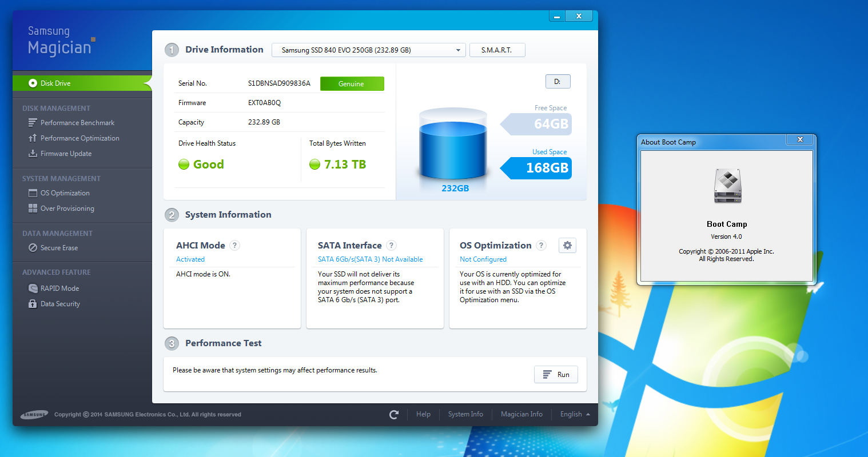Click the Performance Benchmark bars icon
Viewport: 868px width, 457px height.
(33, 123)
